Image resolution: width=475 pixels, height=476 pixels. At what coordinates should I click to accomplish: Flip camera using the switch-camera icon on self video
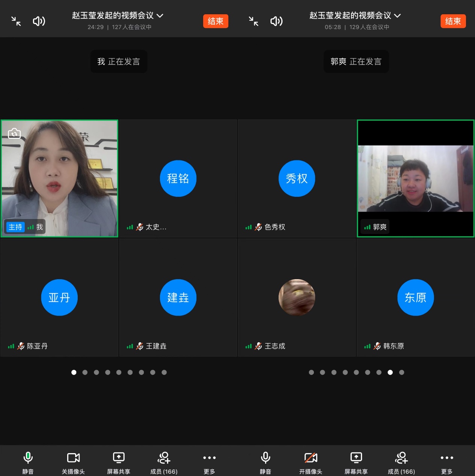[14, 133]
